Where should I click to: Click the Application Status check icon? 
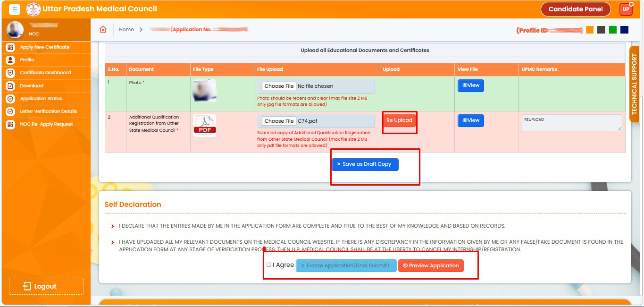[10, 99]
